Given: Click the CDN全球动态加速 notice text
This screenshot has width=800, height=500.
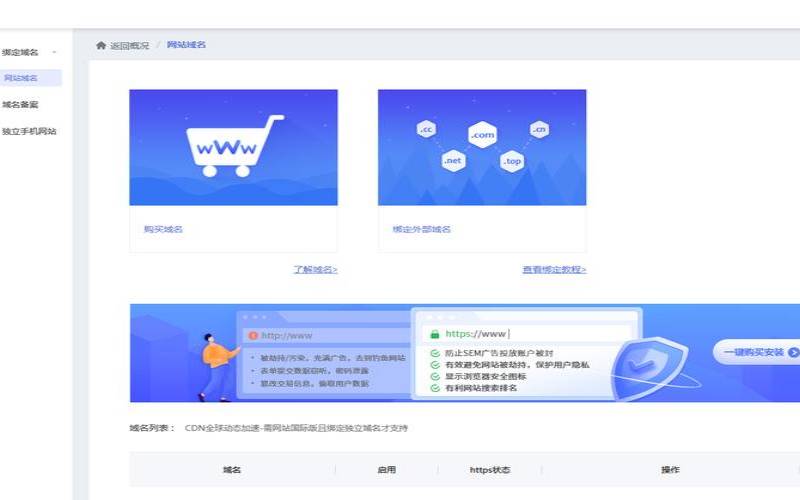Looking at the screenshot, I should click(x=296, y=428).
